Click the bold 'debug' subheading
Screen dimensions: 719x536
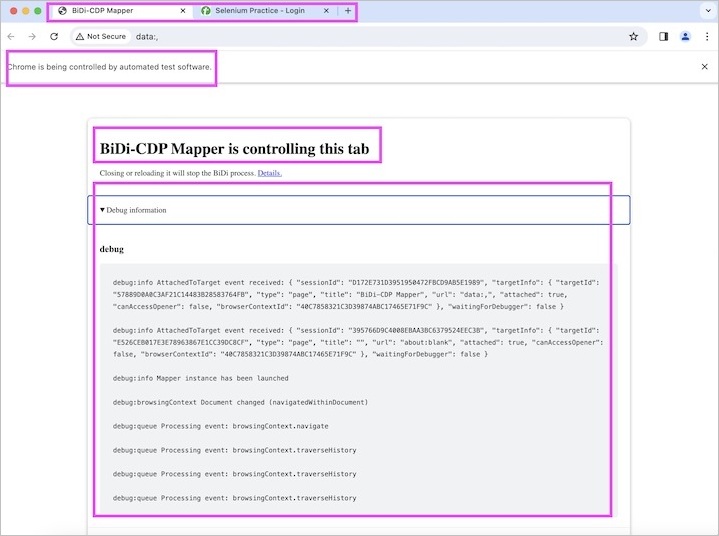[111, 249]
